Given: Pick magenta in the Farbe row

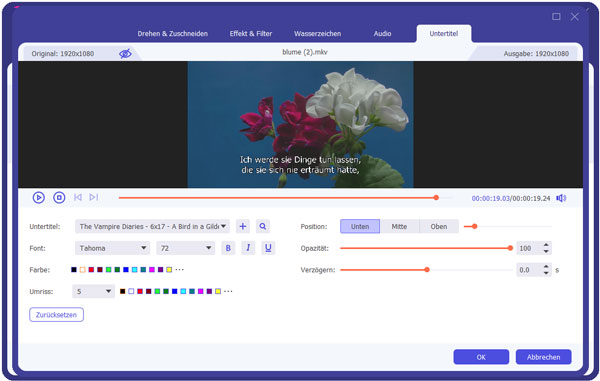Looking at the screenshot, I should [x=152, y=270].
